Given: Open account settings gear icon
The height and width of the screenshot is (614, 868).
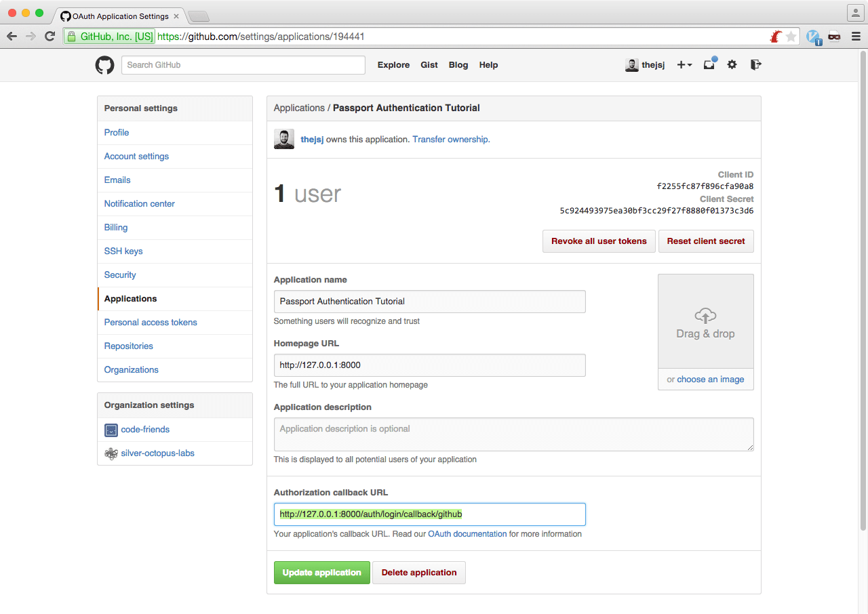Looking at the screenshot, I should click(x=732, y=65).
